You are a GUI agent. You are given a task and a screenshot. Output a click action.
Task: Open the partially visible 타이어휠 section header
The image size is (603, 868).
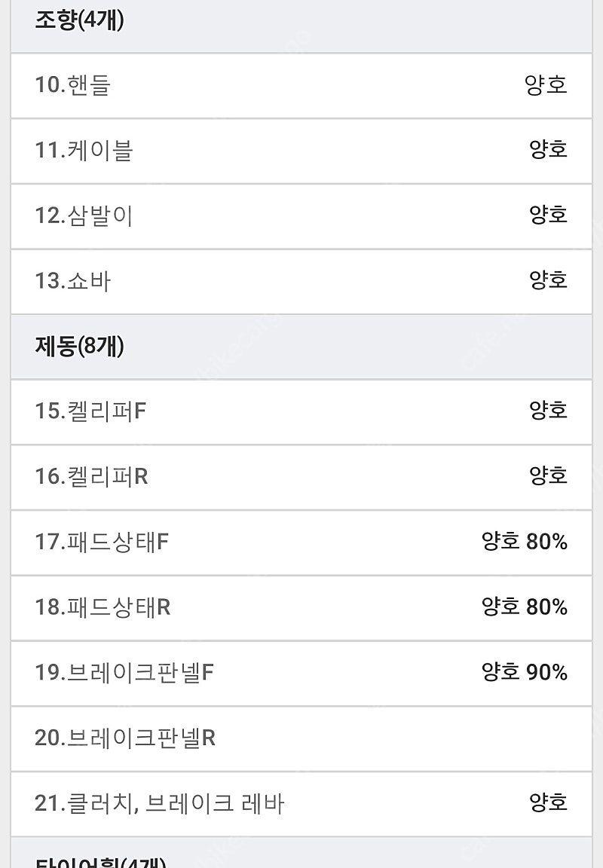click(x=301, y=852)
